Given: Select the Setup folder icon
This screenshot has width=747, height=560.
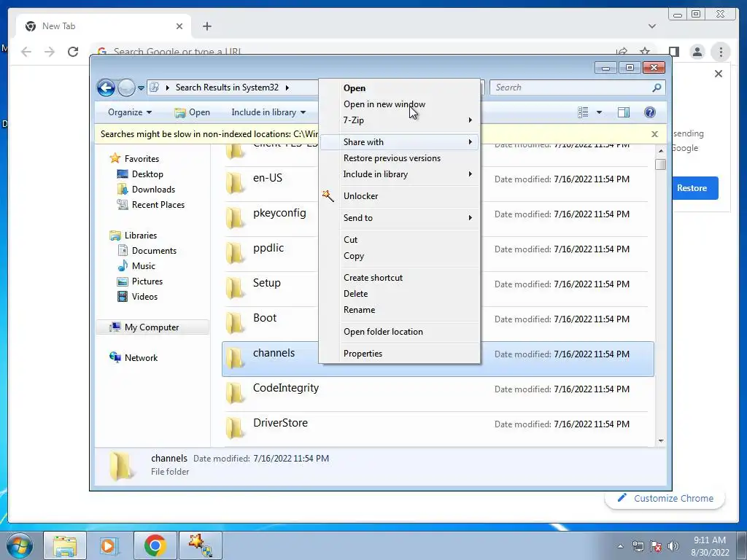Looking at the screenshot, I should 234,288.
